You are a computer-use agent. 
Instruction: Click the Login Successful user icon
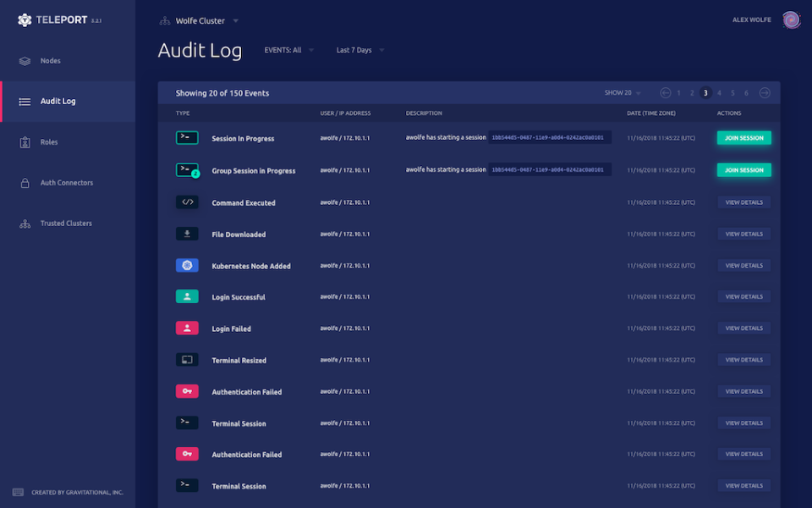[x=187, y=296]
